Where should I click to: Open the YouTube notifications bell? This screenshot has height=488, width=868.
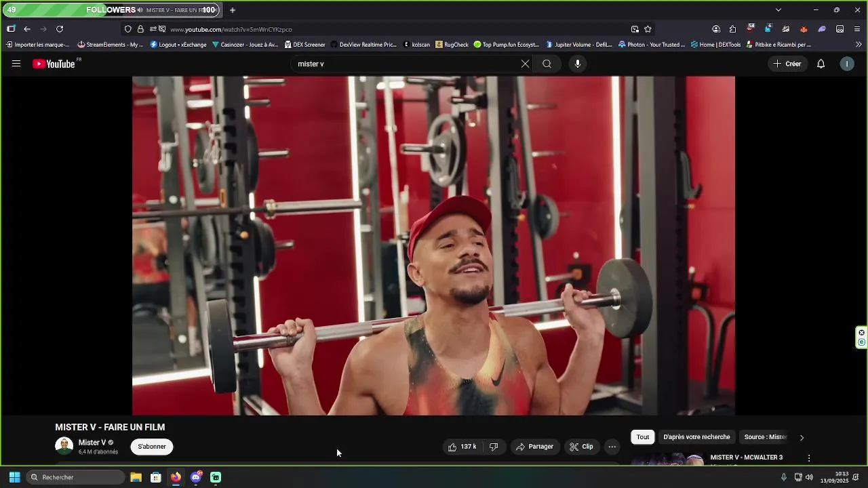pos(821,64)
